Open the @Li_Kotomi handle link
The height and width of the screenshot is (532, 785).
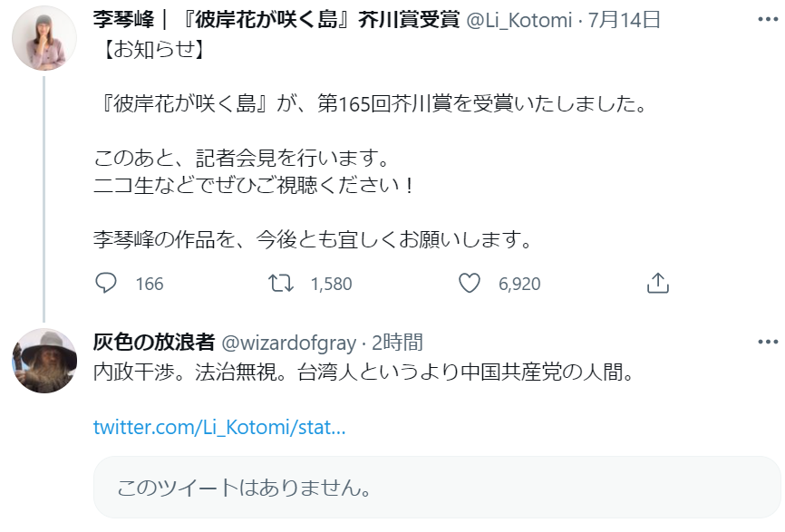pyautogui.click(x=518, y=21)
